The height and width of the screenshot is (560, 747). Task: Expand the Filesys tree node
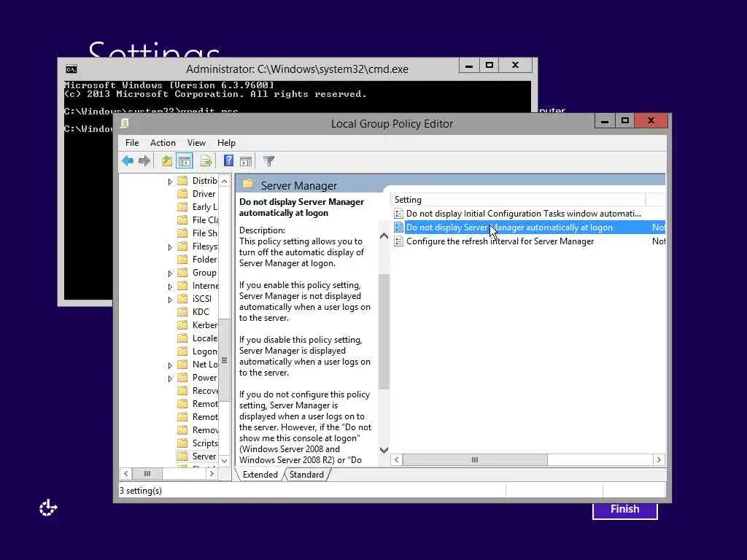[x=170, y=247]
